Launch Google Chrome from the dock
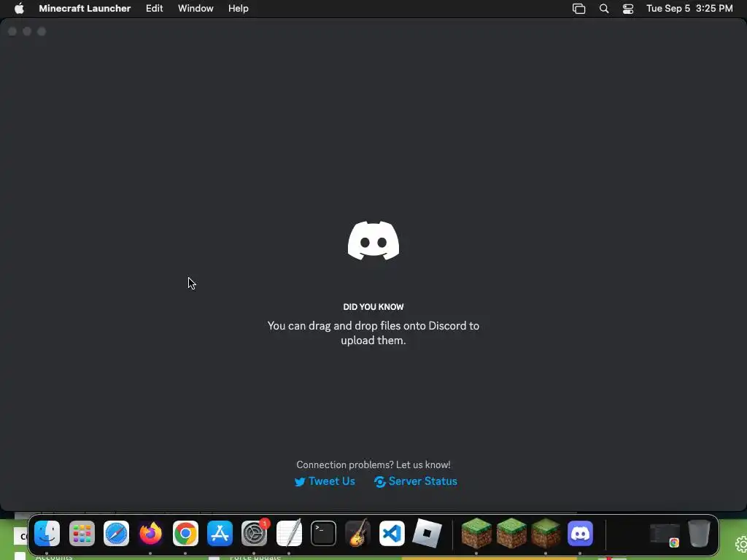The width and height of the screenshot is (747, 560). 185,533
